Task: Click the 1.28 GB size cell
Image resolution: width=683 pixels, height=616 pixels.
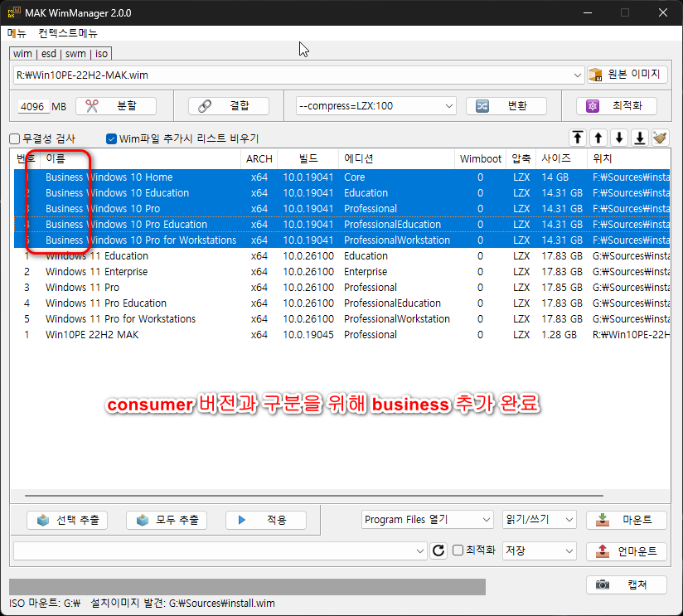Action: coord(559,335)
